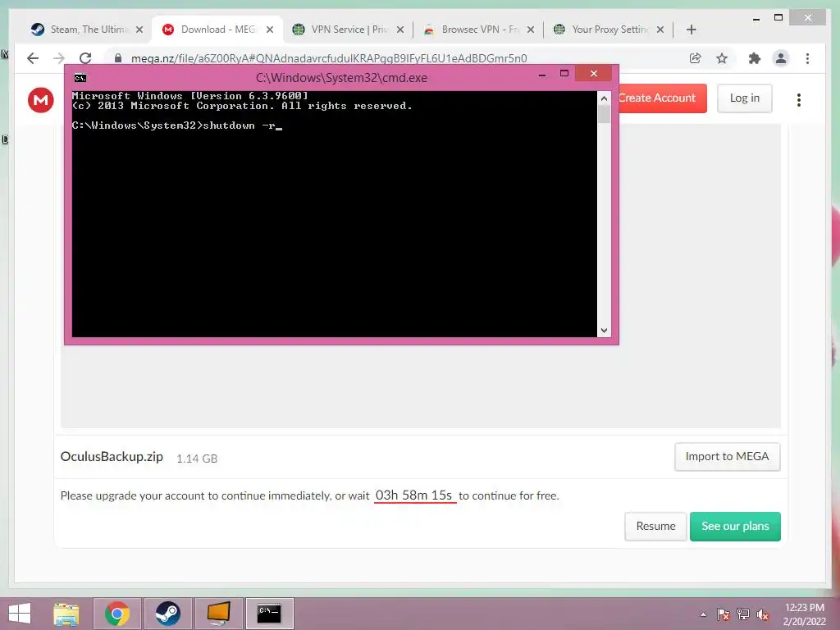Open the cmd.exe title bar system icon
Screen dimensions: 840x630
(80, 78)
